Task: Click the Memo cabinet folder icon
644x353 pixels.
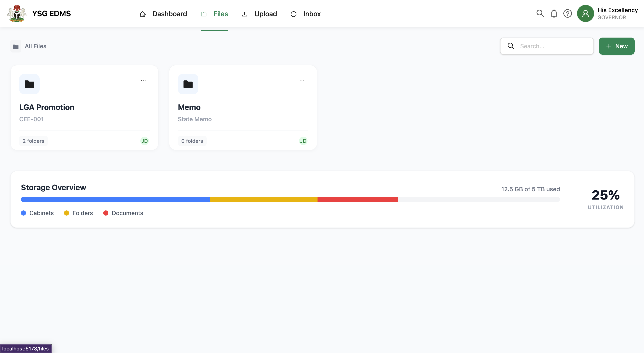Action: tap(188, 84)
